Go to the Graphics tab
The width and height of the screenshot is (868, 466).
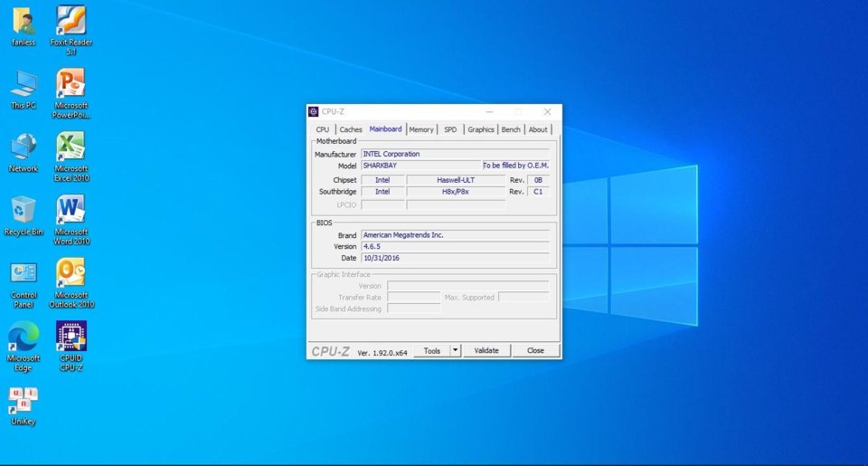click(480, 129)
